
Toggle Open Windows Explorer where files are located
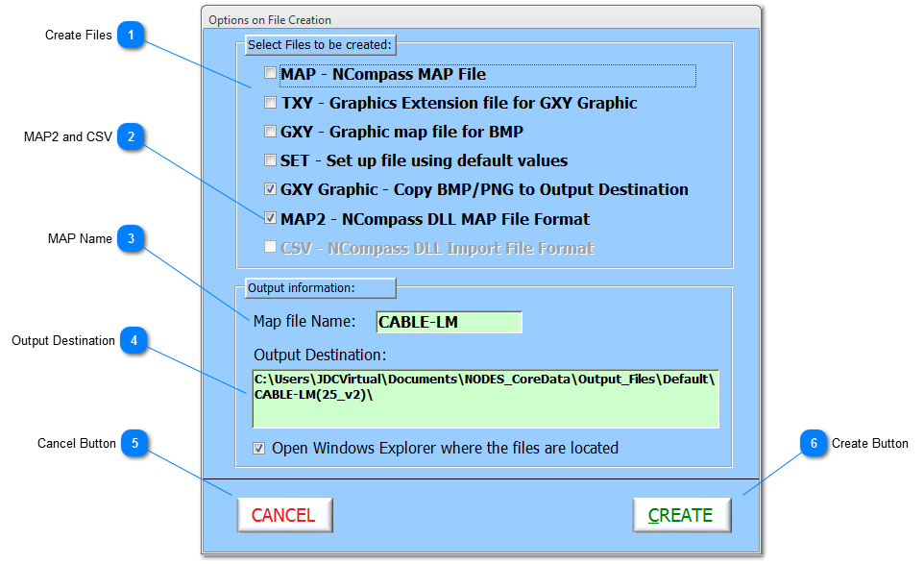point(258,448)
